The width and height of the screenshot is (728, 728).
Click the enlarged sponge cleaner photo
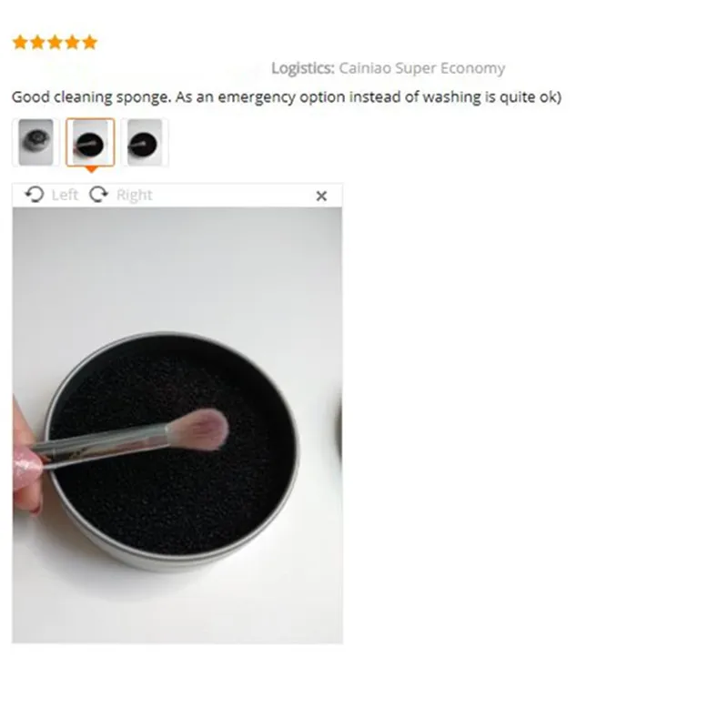tap(177, 425)
